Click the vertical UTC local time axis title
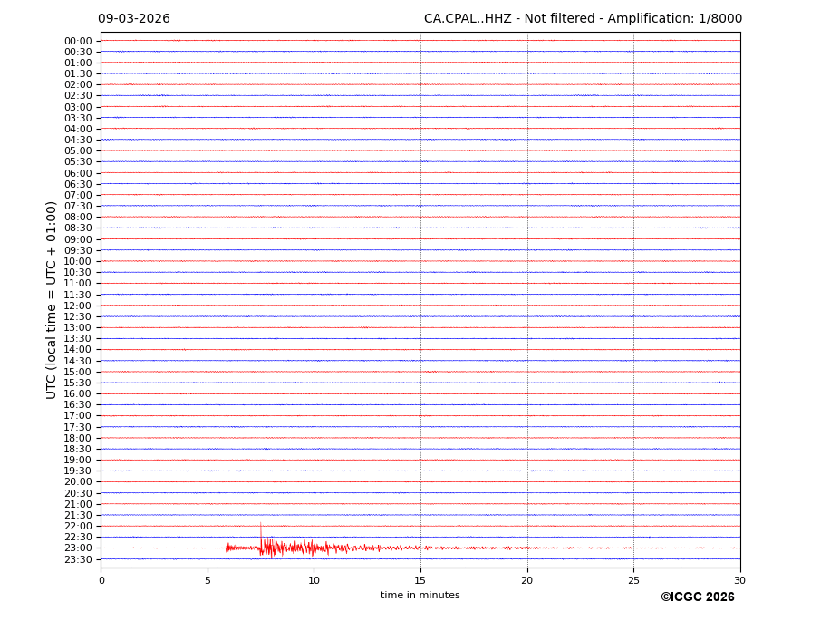 (52, 299)
